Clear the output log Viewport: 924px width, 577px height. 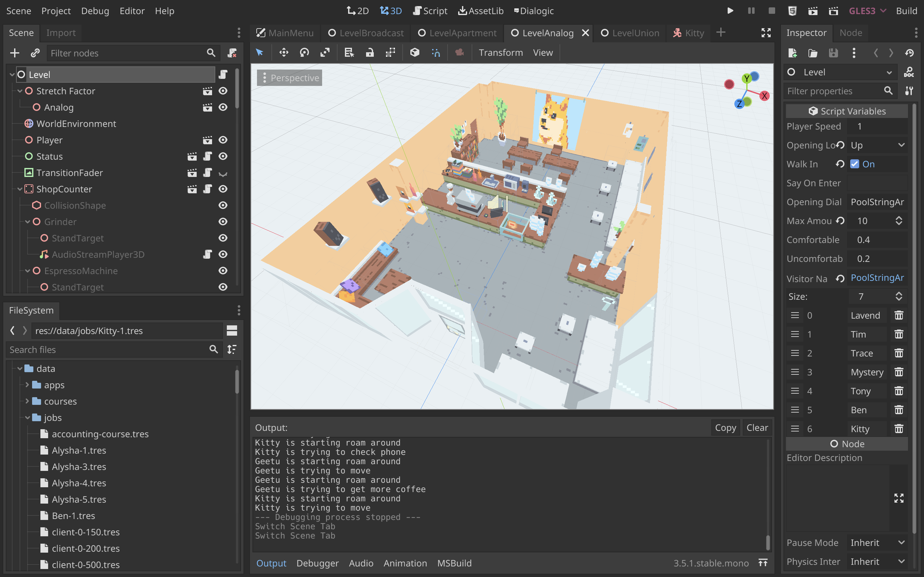point(757,428)
